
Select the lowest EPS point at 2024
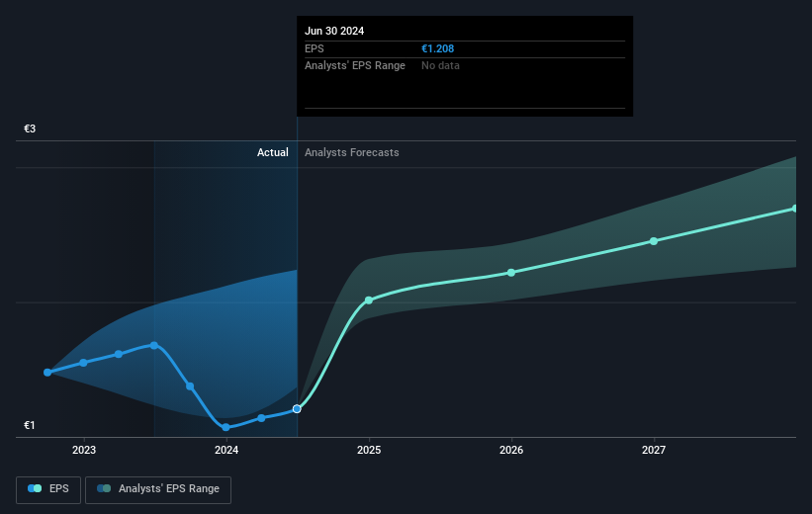(x=226, y=427)
